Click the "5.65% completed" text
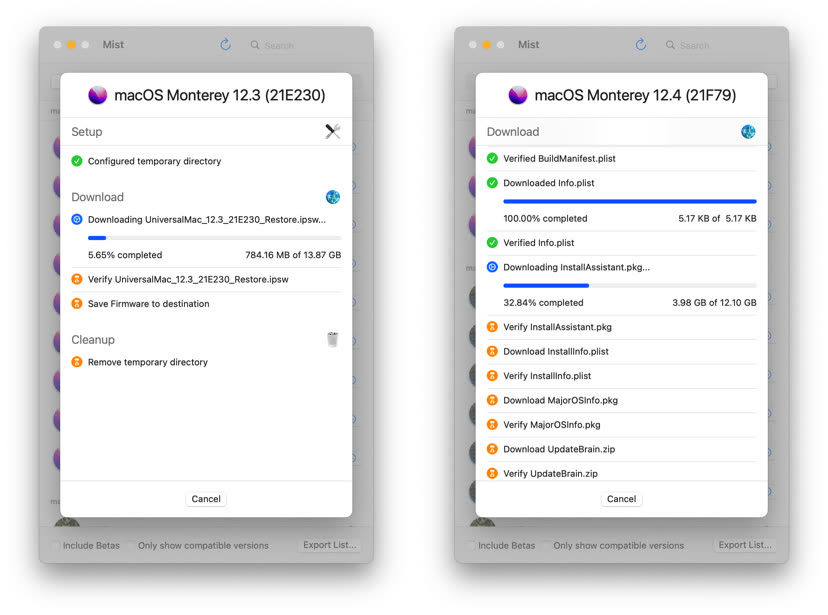828x615 pixels. pos(125,255)
